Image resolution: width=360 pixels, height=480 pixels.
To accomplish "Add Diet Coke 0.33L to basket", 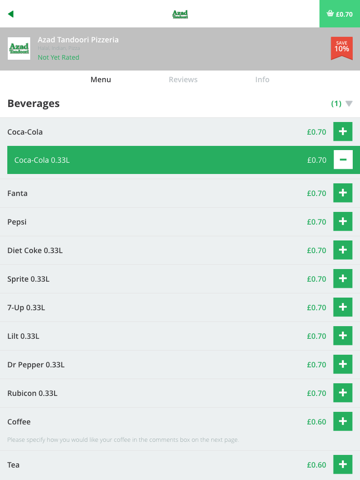I will point(343,250).
